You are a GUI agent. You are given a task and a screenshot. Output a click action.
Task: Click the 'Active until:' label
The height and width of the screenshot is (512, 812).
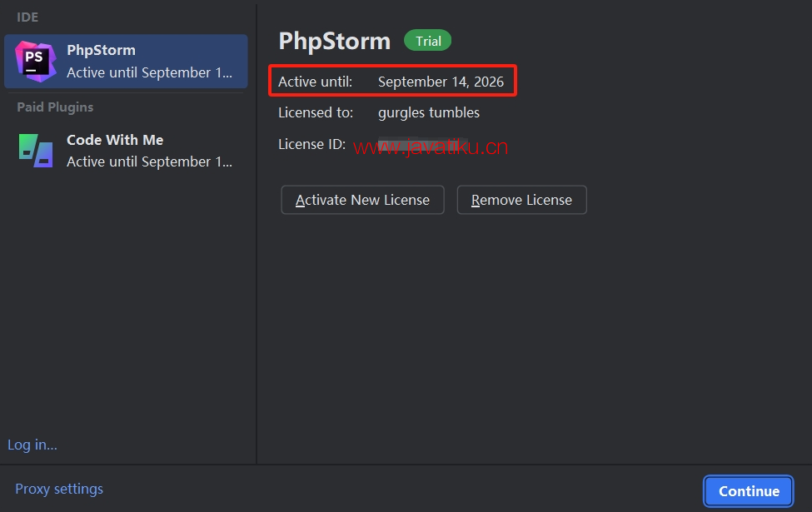(x=316, y=82)
